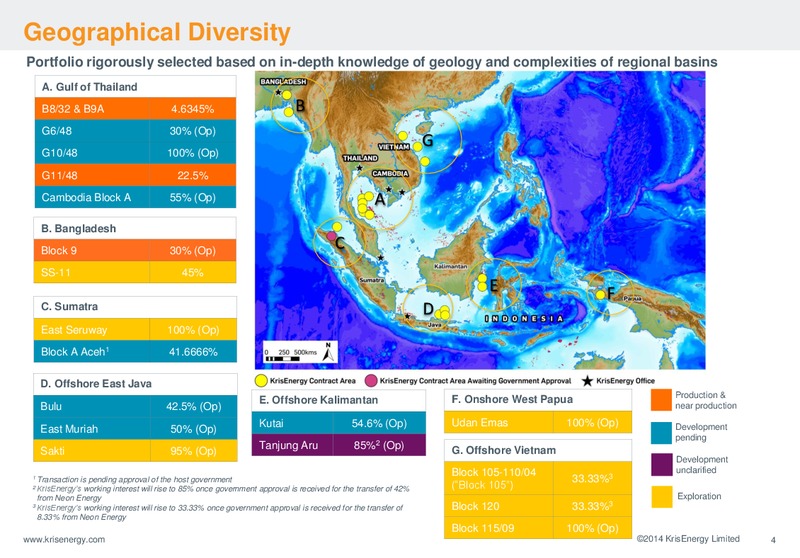Click the pink contract area dot in Sumatra
Image resolution: width=800 pixels, height=558 pixels.
(331, 236)
